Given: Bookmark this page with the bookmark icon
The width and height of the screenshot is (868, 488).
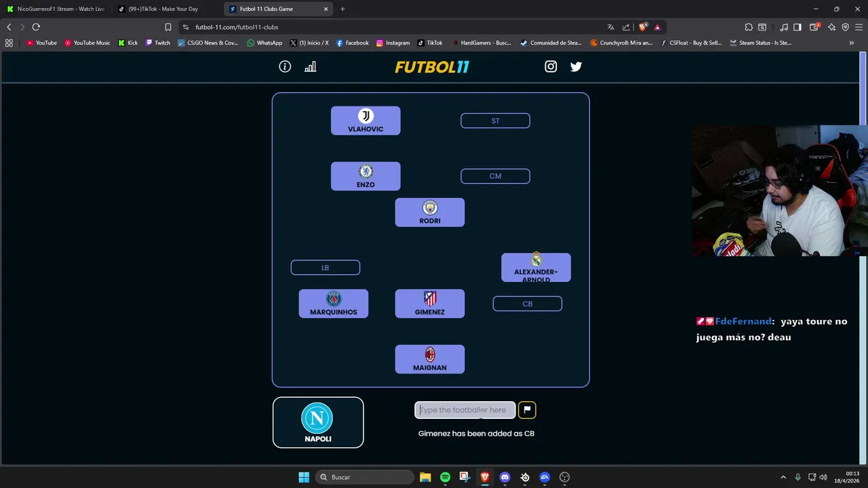Looking at the screenshot, I should click(168, 27).
